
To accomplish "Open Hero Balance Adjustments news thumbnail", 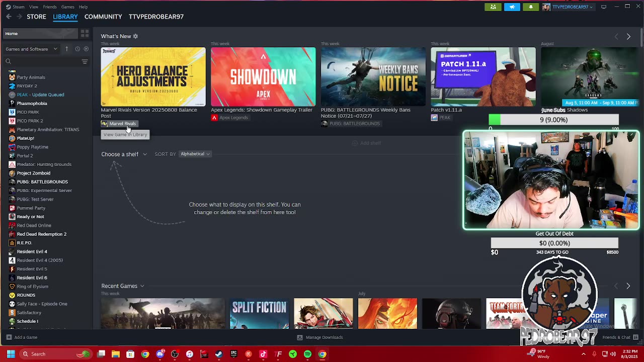I will (153, 77).
